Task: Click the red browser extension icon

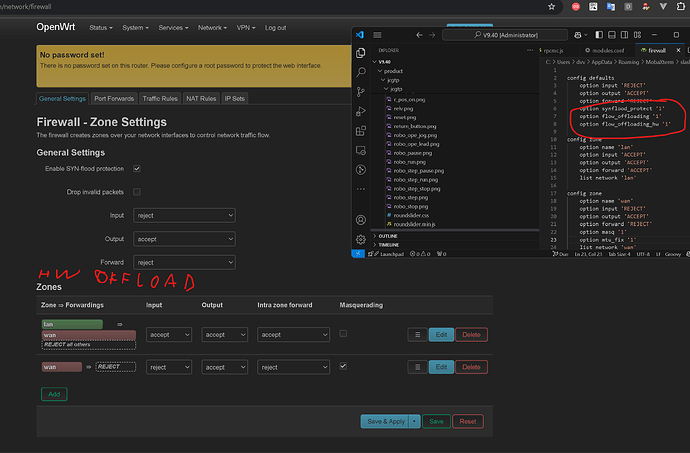Action: click(x=576, y=7)
